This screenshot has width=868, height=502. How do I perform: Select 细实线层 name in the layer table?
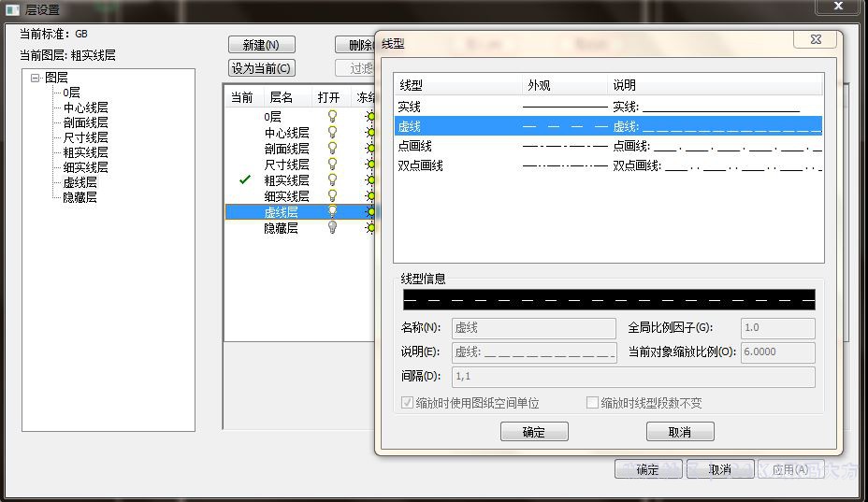286,196
